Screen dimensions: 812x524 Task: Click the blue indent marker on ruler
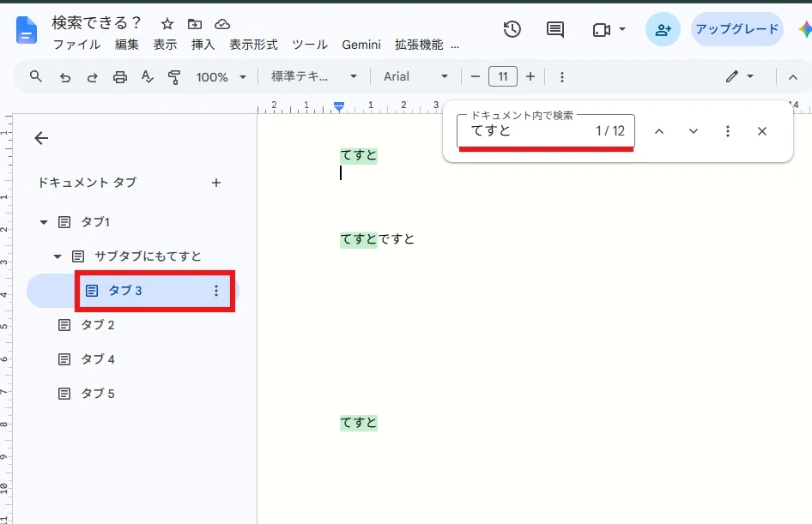[x=339, y=106]
